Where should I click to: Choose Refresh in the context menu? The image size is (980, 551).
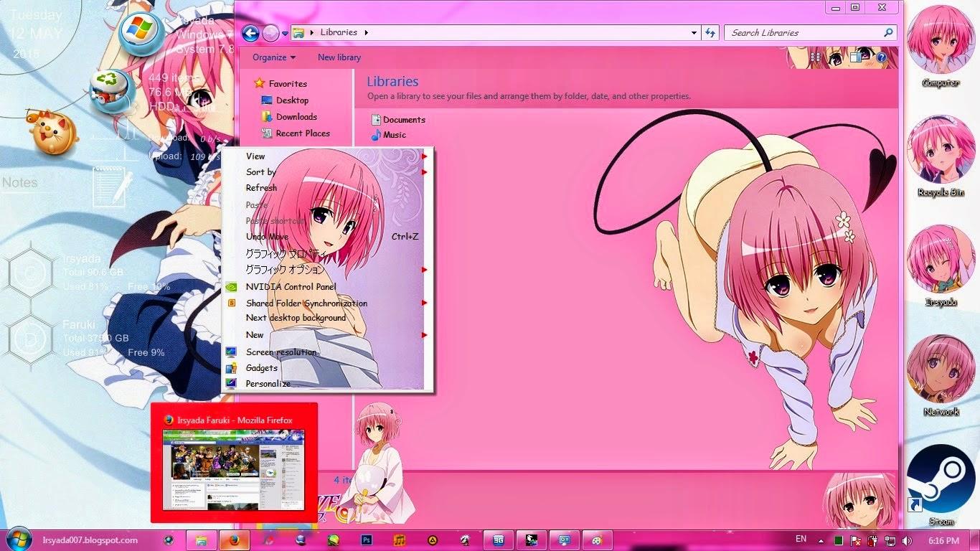click(261, 188)
